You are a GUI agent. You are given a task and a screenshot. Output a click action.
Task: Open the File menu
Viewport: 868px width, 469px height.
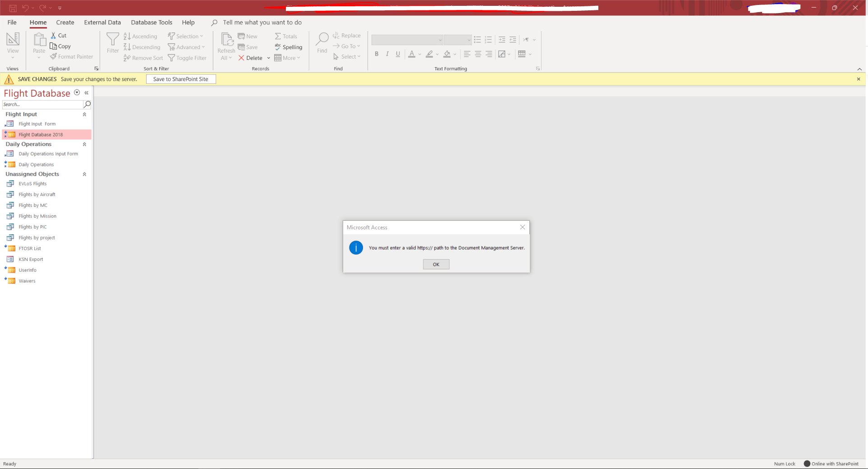(12, 23)
